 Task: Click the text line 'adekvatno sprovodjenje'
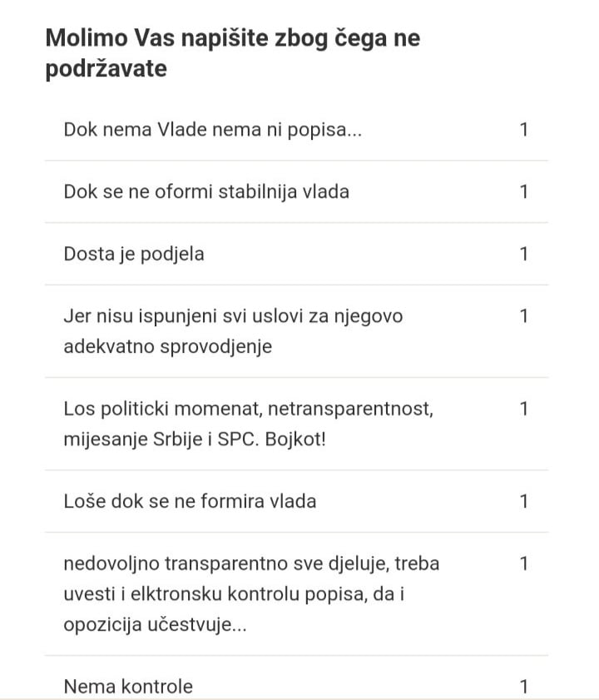(x=167, y=346)
